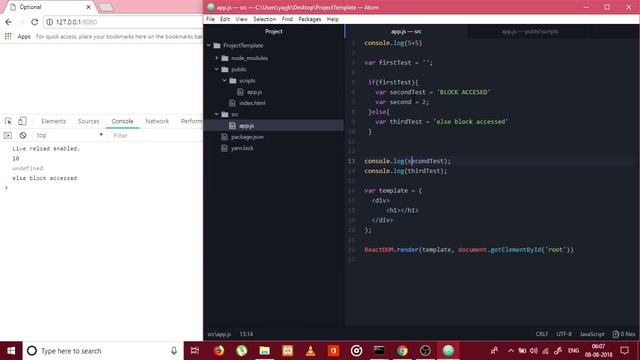
Task: Click the src\app.js path in status bar
Action: pos(219,334)
